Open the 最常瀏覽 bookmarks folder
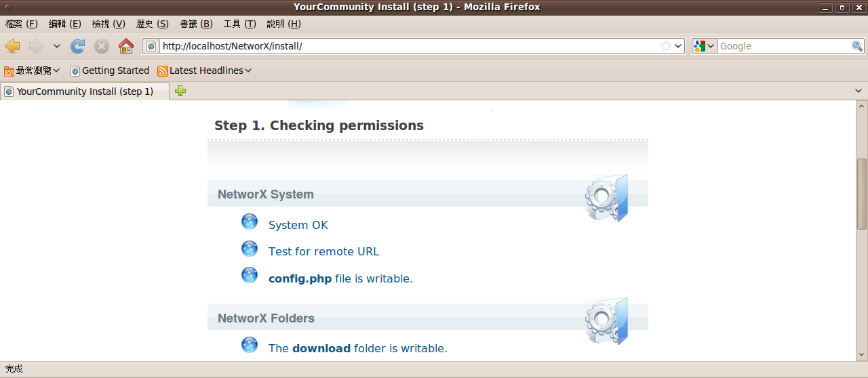Viewport: 868px width, 378px height. pos(32,70)
